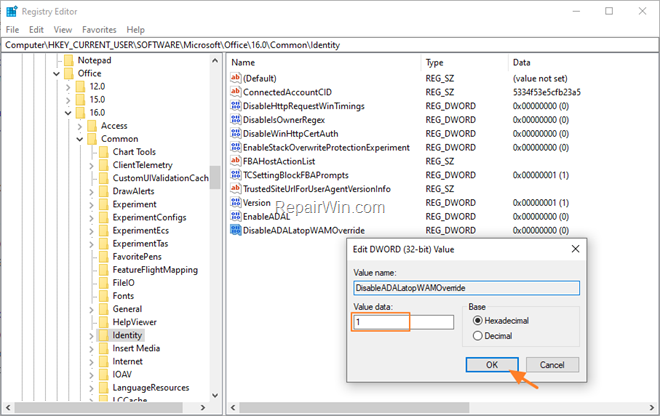This screenshot has height=416, width=660.
Task: Select the HelpViewer tree item
Action: point(134,322)
